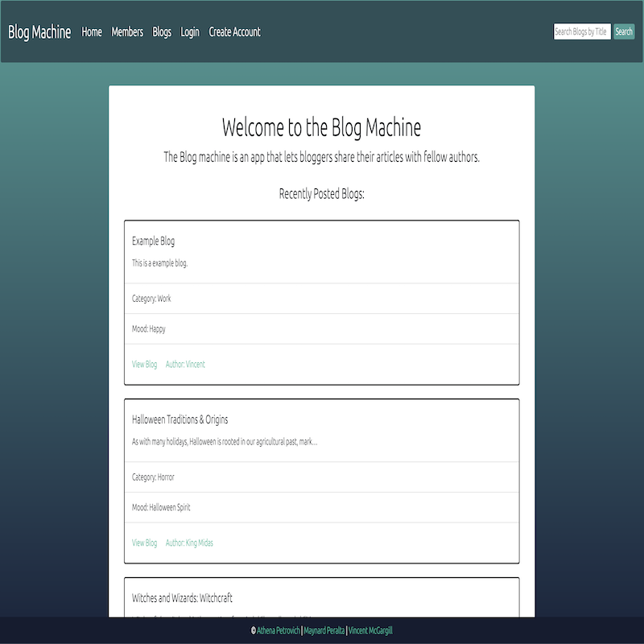Image resolution: width=644 pixels, height=644 pixels.
Task: Open the Author: Vincent link
Action: (185, 365)
